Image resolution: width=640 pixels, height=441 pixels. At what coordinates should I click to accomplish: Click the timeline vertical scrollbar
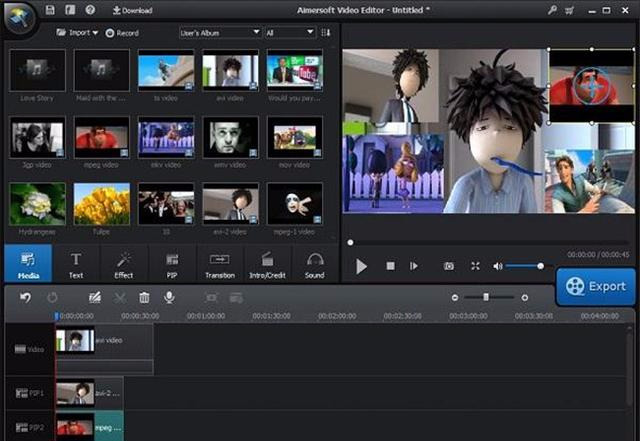click(631, 368)
